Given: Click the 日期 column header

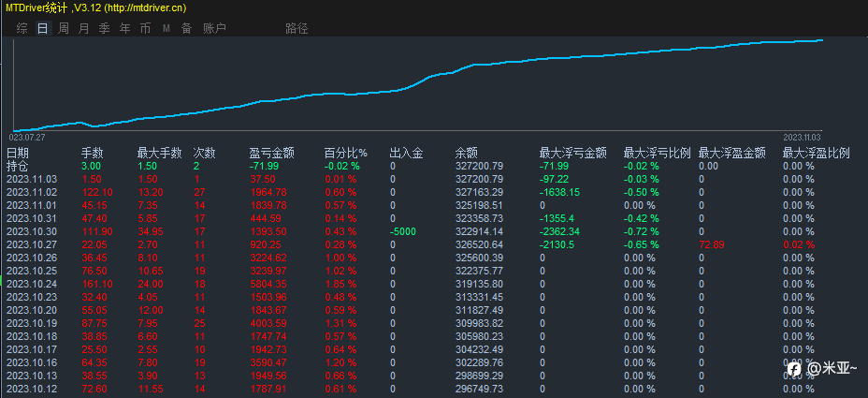Looking at the screenshot, I should (x=18, y=153).
